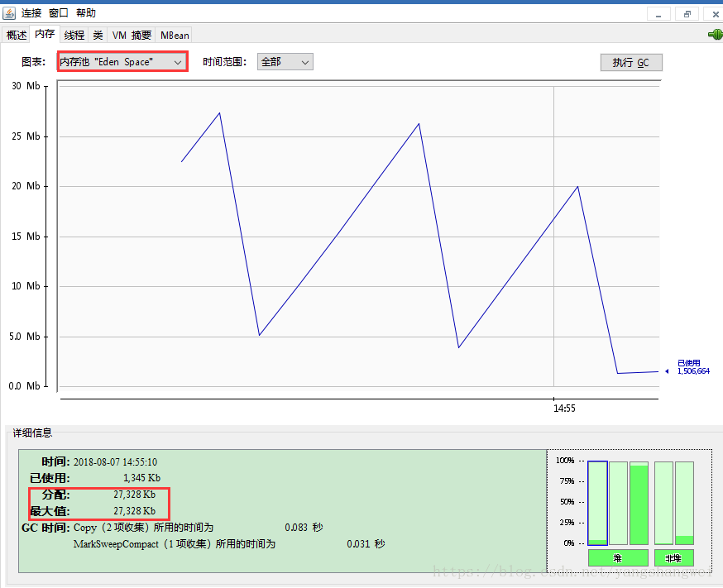Restore the inner JConsole connection window
This screenshot has height=588, width=723.
click(x=686, y=14)
